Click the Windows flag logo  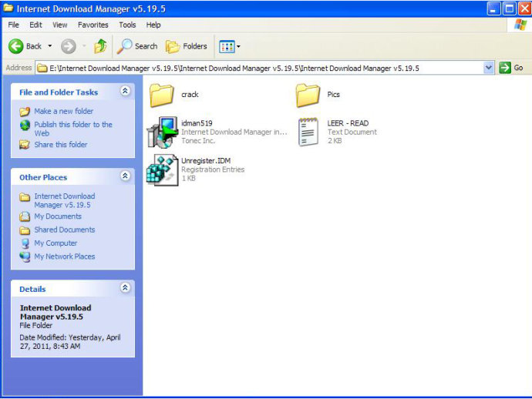(520, 25)
